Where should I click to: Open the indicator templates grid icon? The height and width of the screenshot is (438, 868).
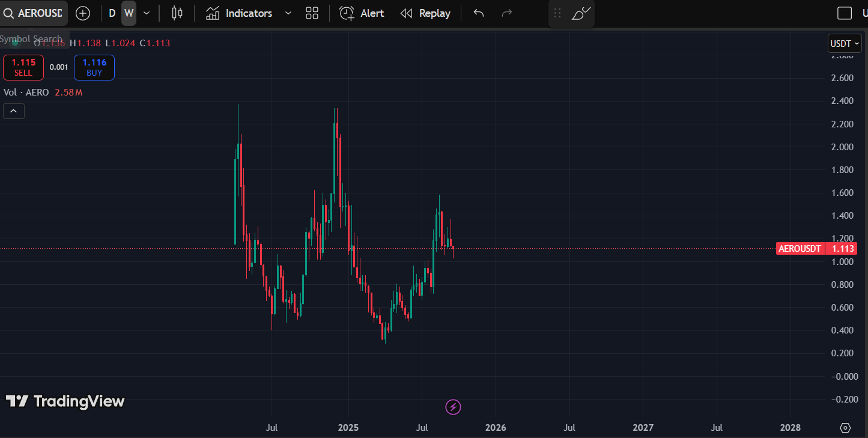click(312, 13)
